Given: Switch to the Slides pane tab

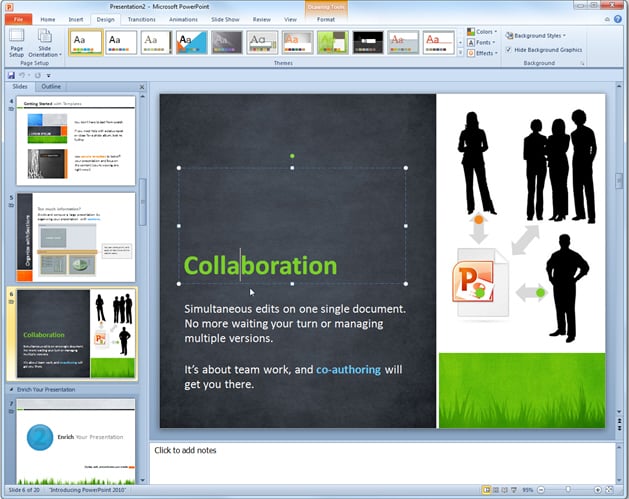Looking at the screenshot, I should 20,87.
